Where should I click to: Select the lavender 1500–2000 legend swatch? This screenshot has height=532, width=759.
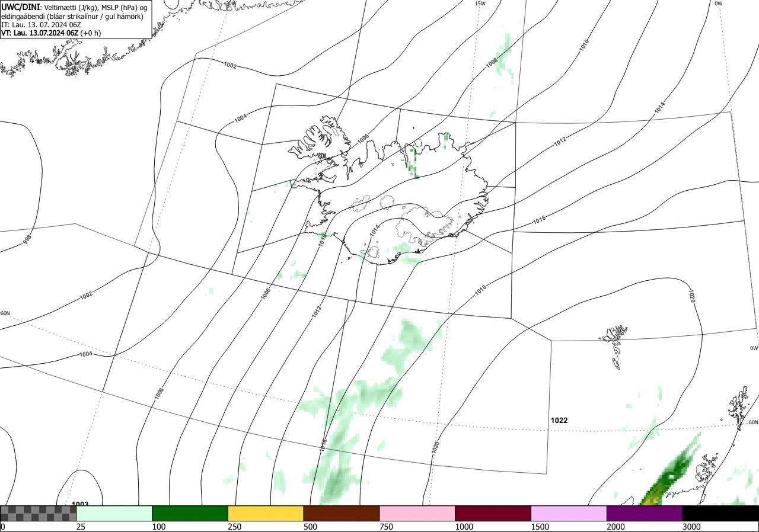[x=569, y=513]
